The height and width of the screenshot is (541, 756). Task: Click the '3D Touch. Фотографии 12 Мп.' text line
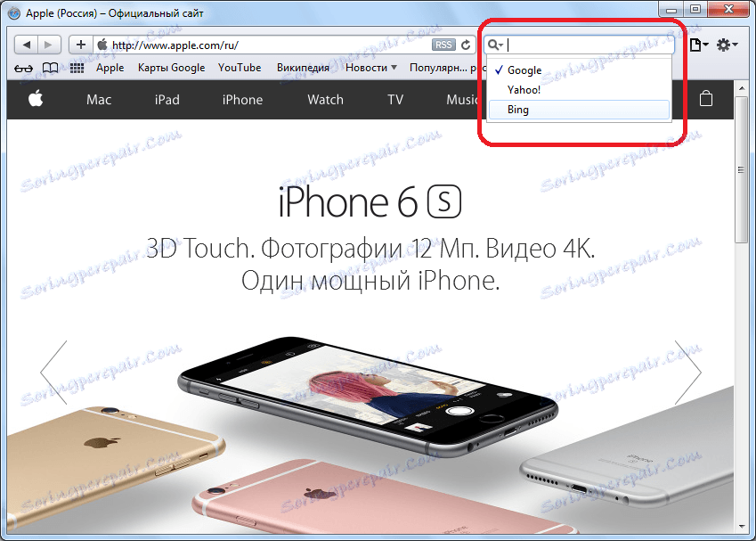370,249
